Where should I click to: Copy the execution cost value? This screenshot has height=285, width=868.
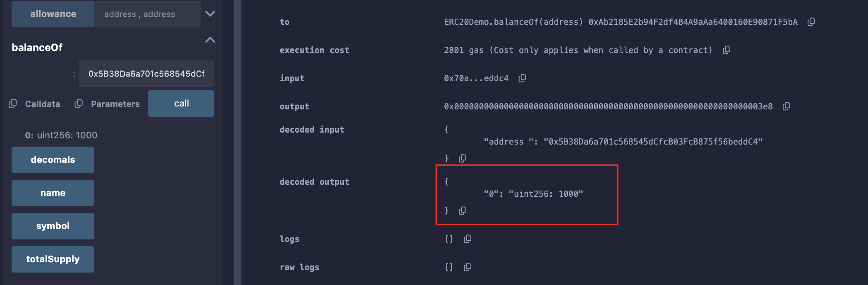point(726,50)
